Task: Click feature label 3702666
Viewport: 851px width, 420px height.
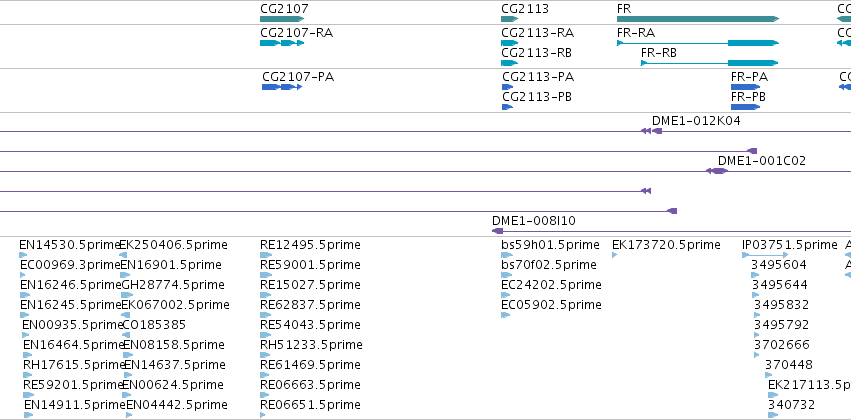Action: (782, 346)
